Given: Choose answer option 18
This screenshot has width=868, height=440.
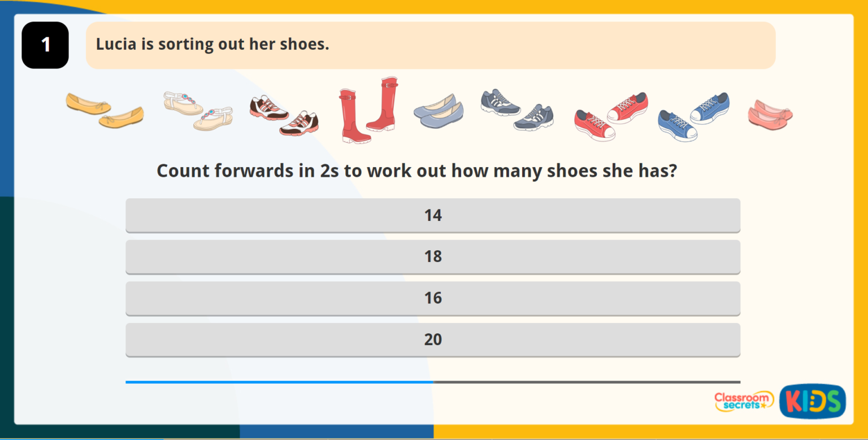Looking at the screenshot, I should [433, 257].
